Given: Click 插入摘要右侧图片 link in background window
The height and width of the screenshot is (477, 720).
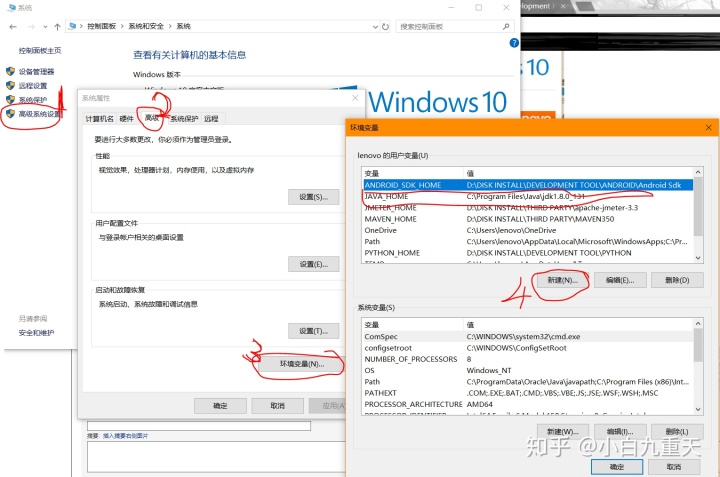Looking at the screenshot, I should pyautogui.click(x=125, y=436).
